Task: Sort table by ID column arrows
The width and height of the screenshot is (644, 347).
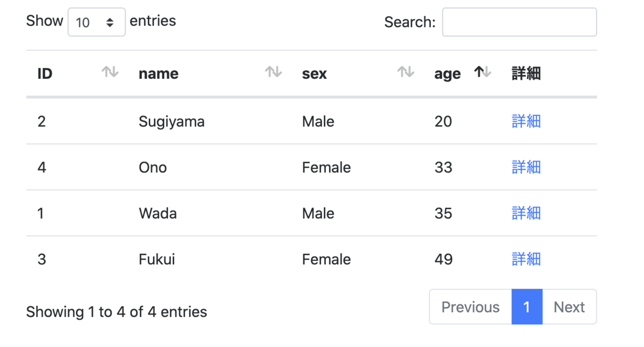Action: click(x=110, y=72)
